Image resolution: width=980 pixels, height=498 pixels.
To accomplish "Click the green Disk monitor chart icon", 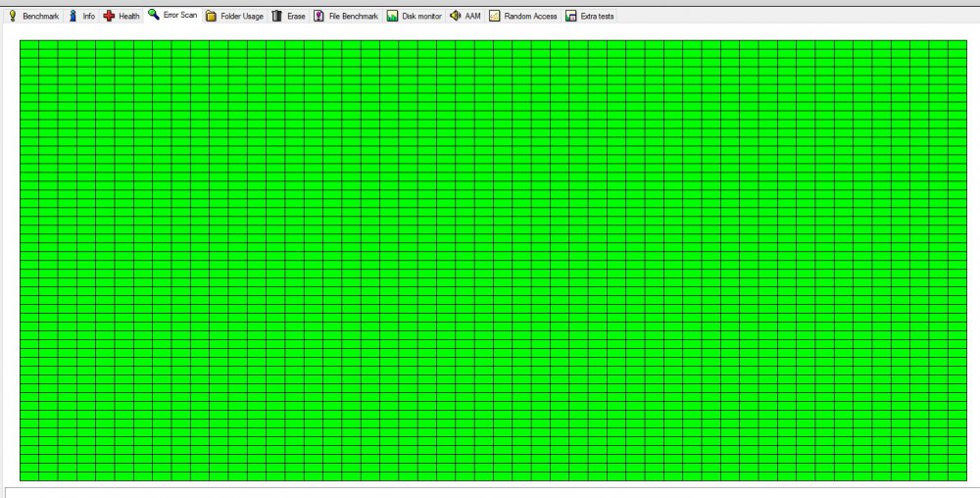I will pyautogui.click(x=392, y=16).
